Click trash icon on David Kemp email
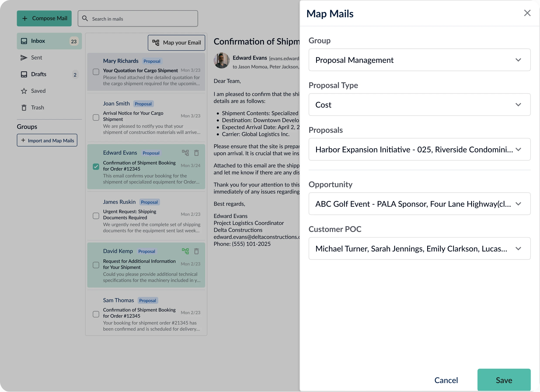 196,251
